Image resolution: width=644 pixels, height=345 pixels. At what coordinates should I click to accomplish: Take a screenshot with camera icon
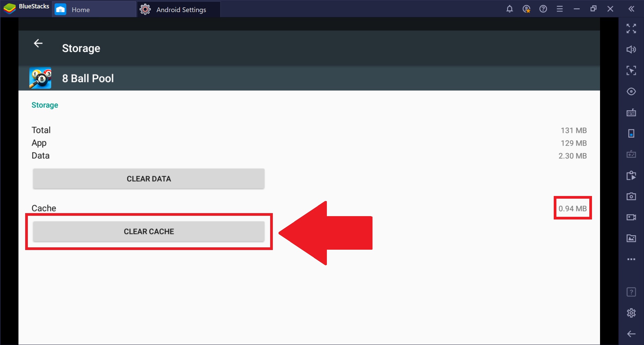(x=631, y=196)
